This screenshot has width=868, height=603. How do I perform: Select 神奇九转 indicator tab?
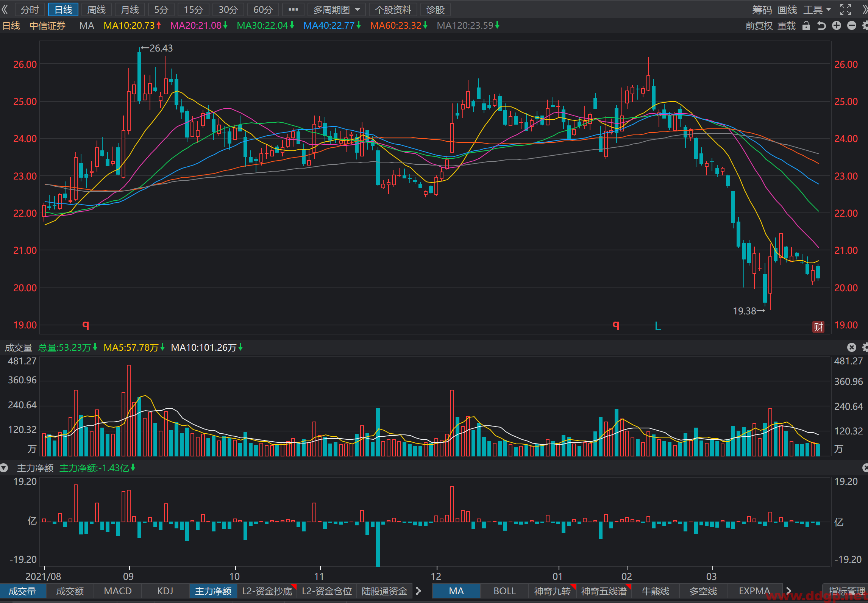pos(552,591)
